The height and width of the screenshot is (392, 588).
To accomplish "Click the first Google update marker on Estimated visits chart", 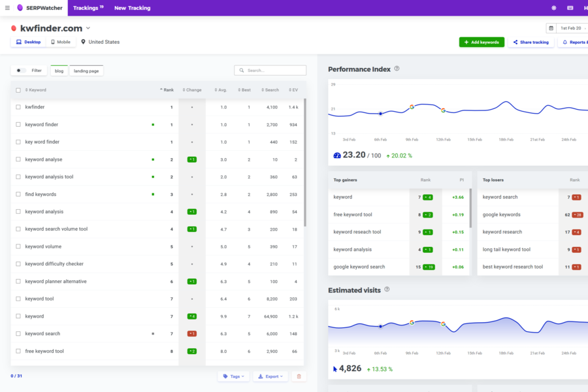I will [412, 323].
